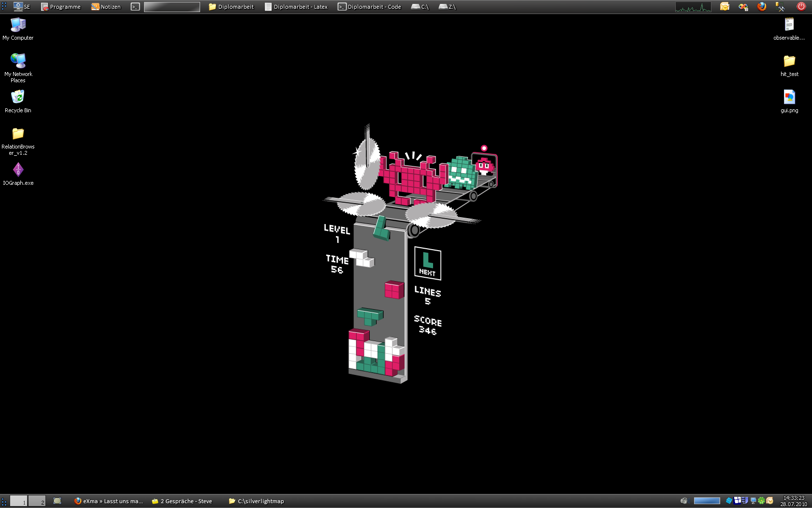This screenshot has height=508, width=812.
Task: Open My Network Places icon
Action: [x=18, y=67]
